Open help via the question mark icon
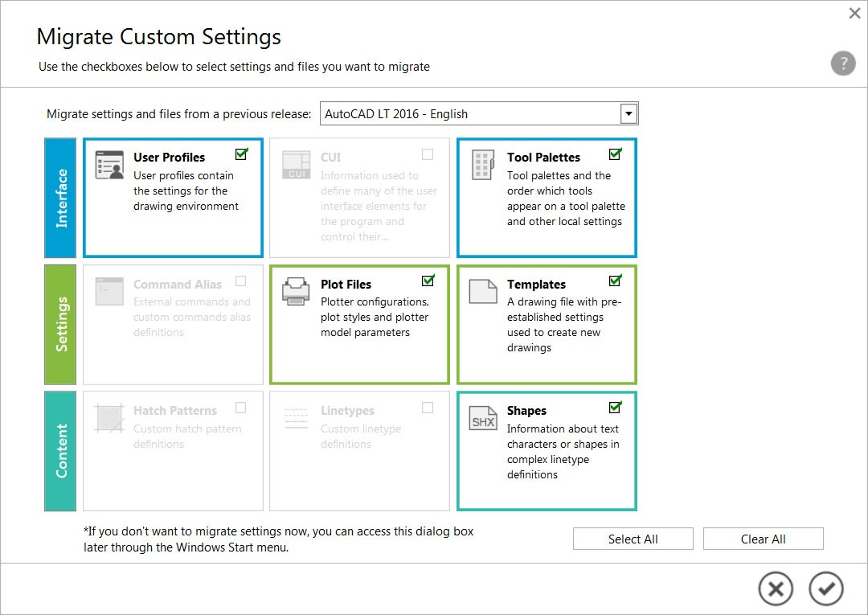Screen dimensions: 868x615 point(842,63)
